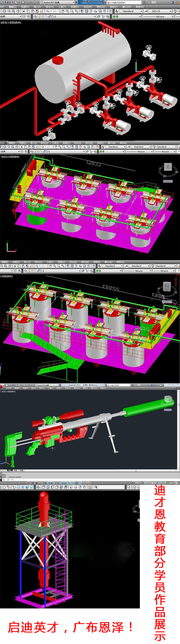Screen dimensions: 180x644
Task: Click the ViewCube face labeled 后
Action: pyautogui.click(x=167, y=285)
